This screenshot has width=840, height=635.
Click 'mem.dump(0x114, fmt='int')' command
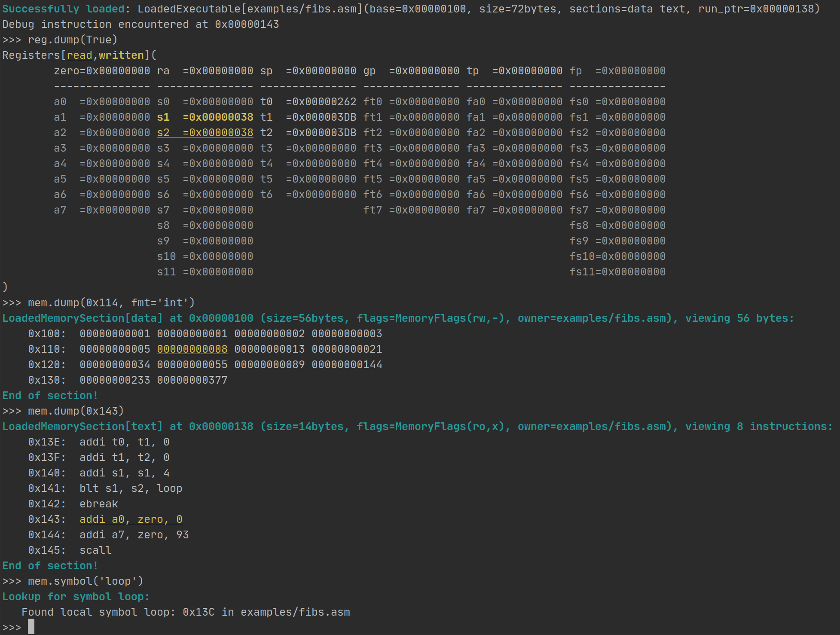point(111,303)
